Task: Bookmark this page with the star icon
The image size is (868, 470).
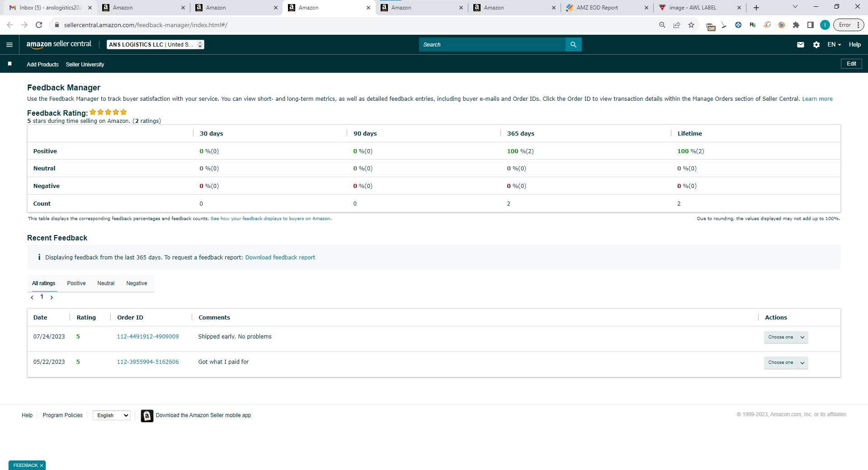Action: [x=691, y=25]
